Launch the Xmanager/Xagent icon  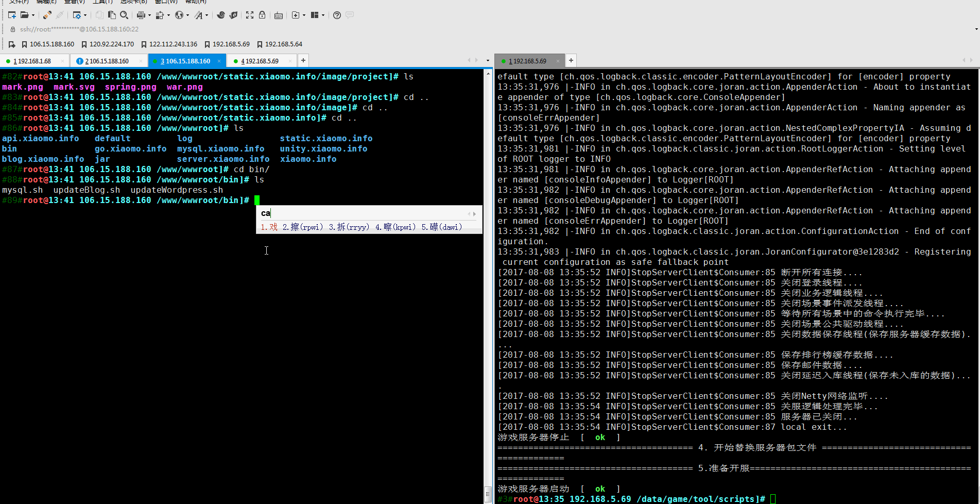(233, 15)
